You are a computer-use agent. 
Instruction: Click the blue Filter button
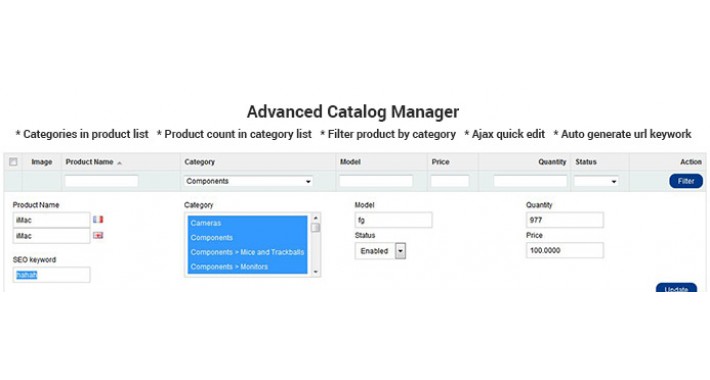(x=686, y=181)
